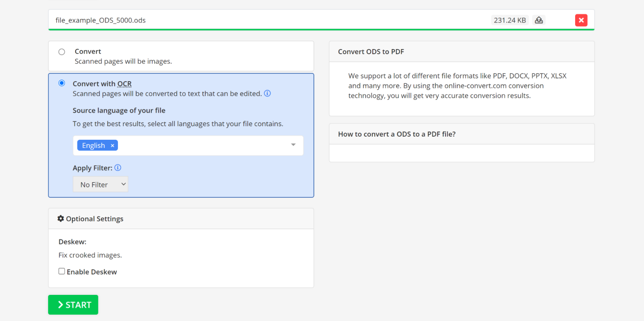644x321 pixels.
Task: Click the upload icon beside file size
Action: click(539, 20)
